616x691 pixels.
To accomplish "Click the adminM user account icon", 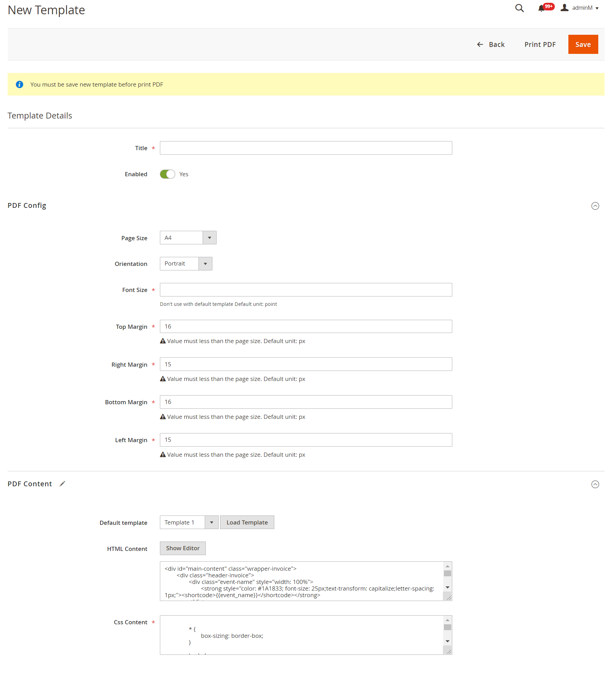I will [565, 8].
